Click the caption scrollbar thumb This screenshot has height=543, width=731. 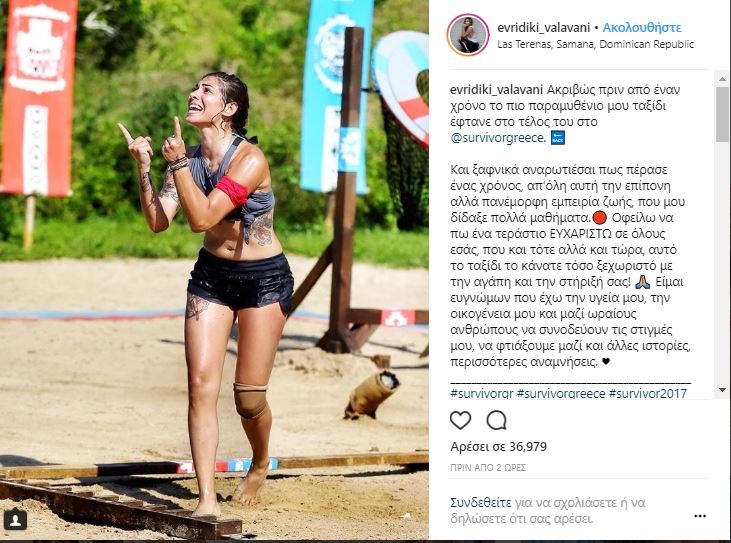tap(723, 113)
